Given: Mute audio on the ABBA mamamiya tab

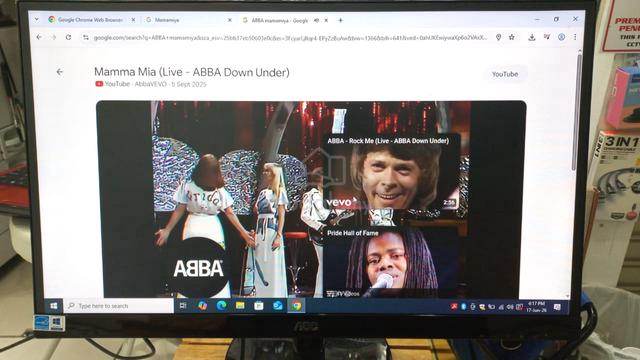Looking at the screenshot, I should click(316, 20).
